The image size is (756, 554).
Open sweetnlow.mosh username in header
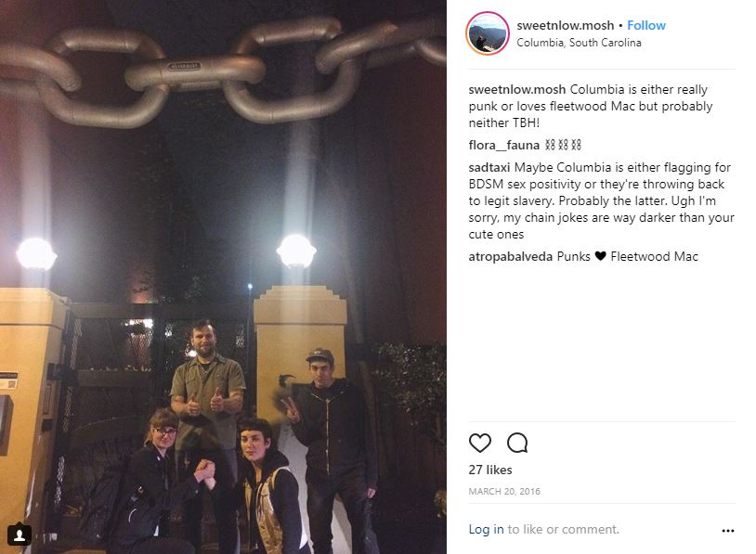tap(565, 25)
